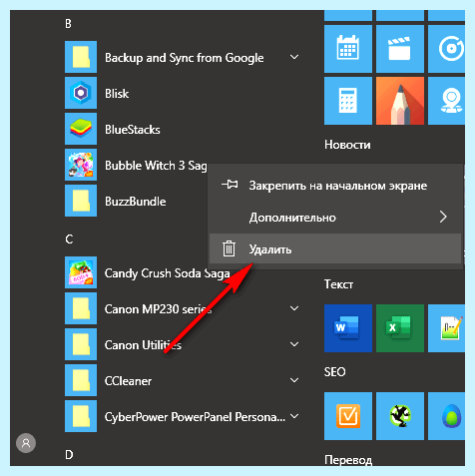The image size is (475, 476).
Task: Open the green frog tile in SEO
Action: tap(400, 416)
